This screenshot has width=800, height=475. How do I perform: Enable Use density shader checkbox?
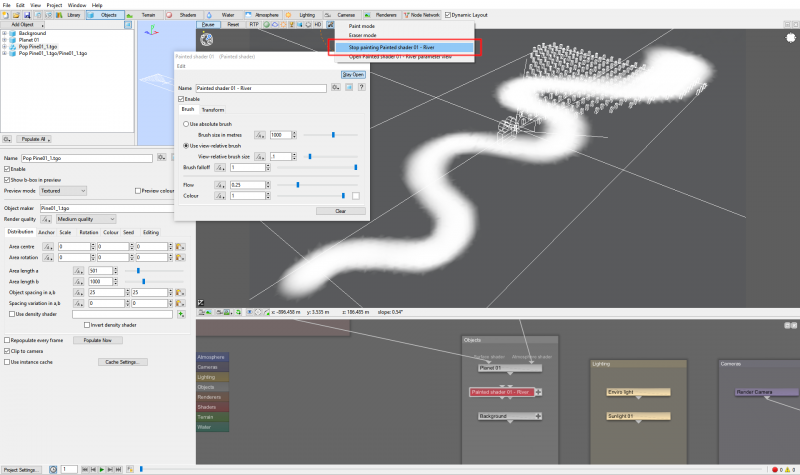click(x=12, y=314)
